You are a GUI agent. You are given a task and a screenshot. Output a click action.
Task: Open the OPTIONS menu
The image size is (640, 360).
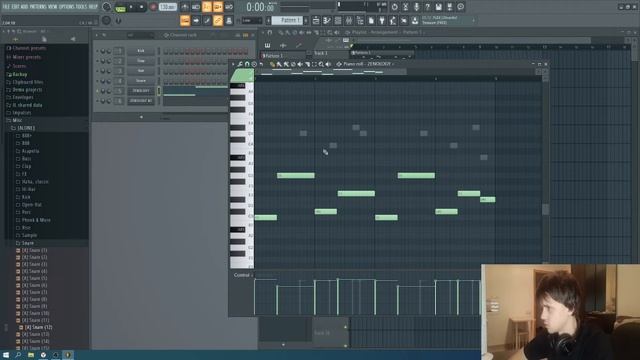point(67,7)
